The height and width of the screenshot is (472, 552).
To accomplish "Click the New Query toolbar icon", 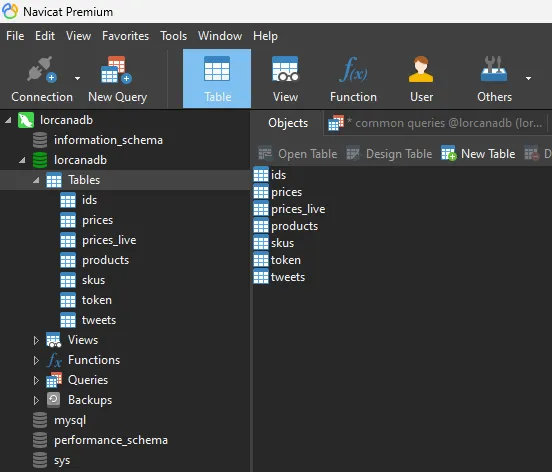I will coord(117,69).
